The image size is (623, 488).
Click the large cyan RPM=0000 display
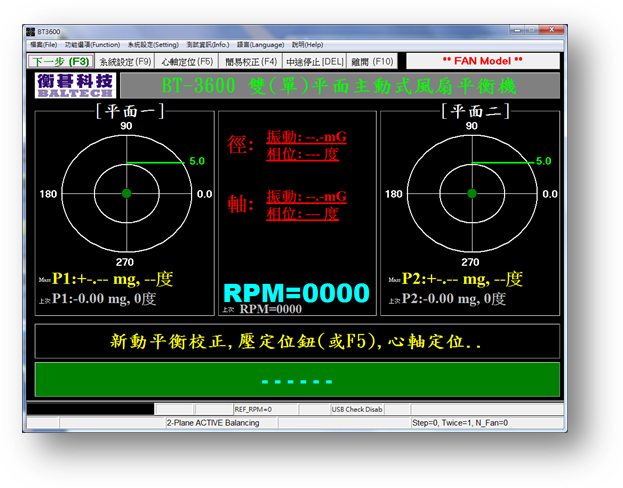(x=296, y=293)
